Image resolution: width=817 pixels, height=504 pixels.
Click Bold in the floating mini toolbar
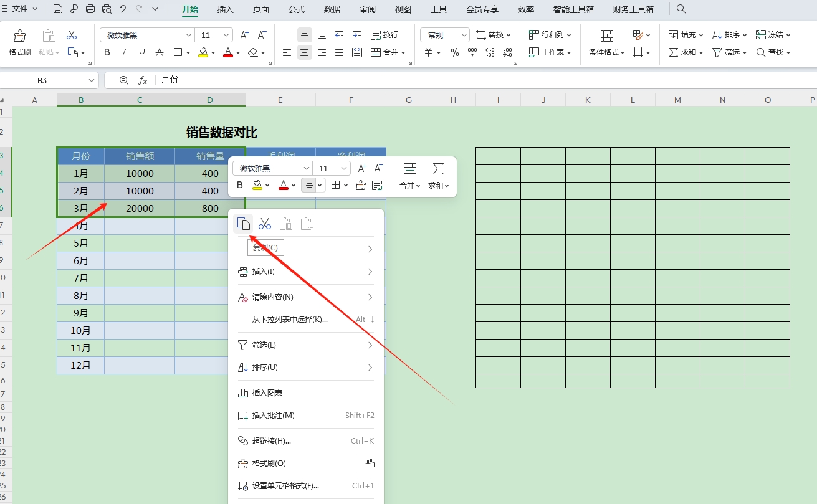(240, 185)
